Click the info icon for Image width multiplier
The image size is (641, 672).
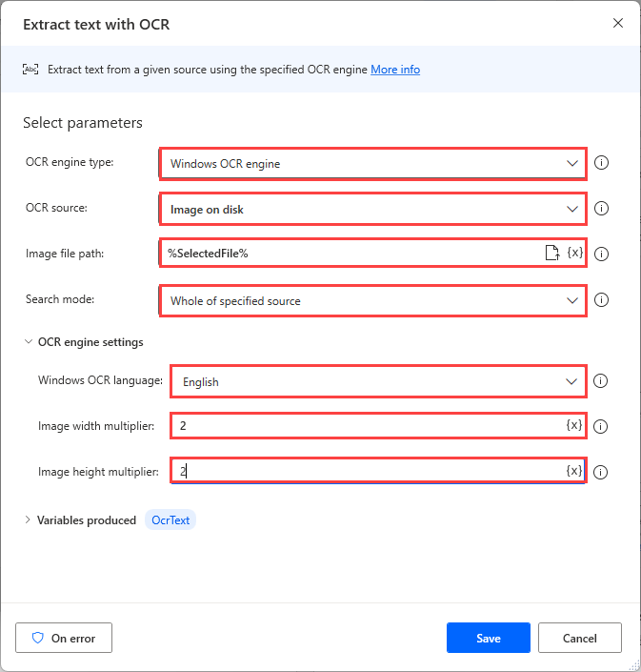601,426
